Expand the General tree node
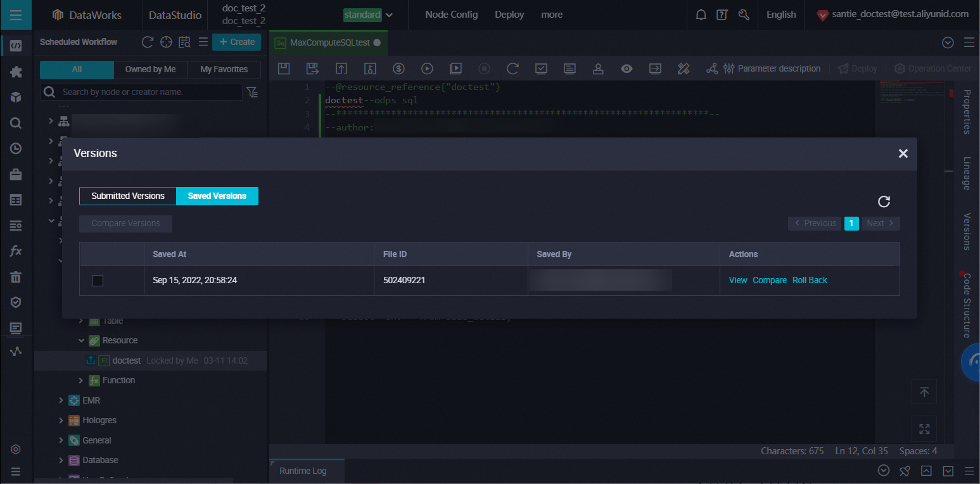This screenshot has height=484, width=980. (x=61, y=440)
